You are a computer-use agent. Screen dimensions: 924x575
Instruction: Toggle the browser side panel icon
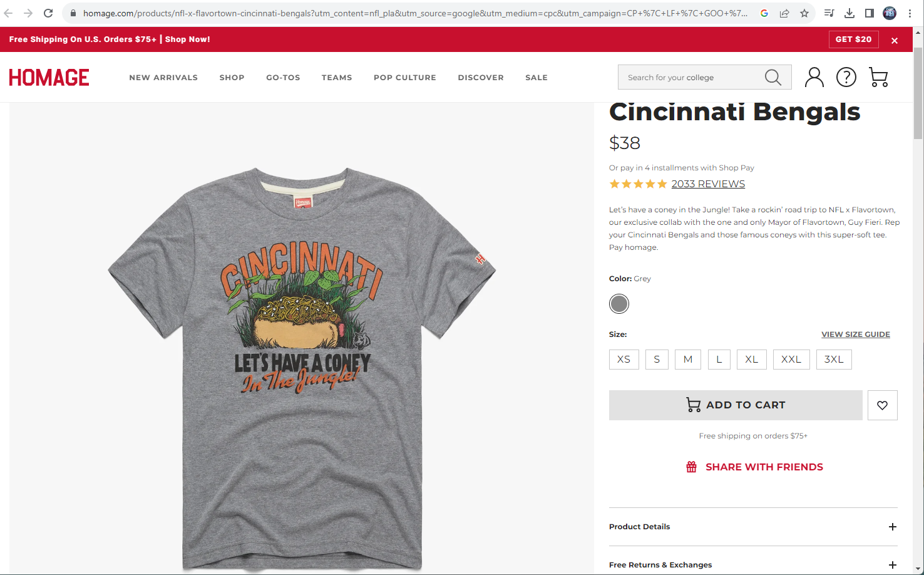pos(870,13)
